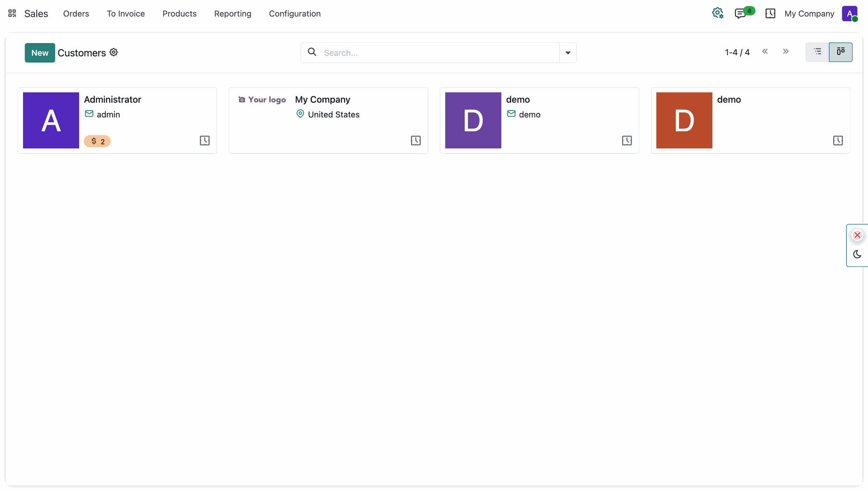
Task: Open the orange demo customer avatar
Action: (684, 121)
